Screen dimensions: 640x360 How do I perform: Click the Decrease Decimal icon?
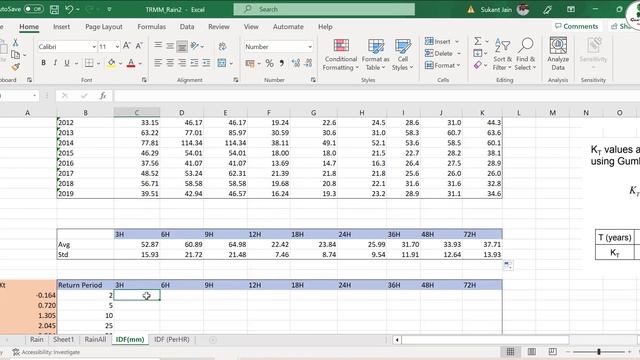click(309, 63)
